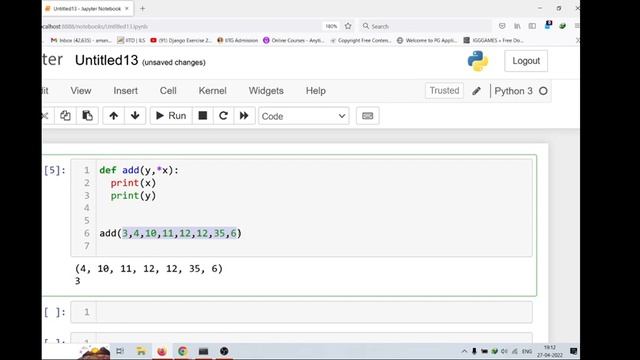
Task: Click the code line 'print(x)'
Action: 133,183
